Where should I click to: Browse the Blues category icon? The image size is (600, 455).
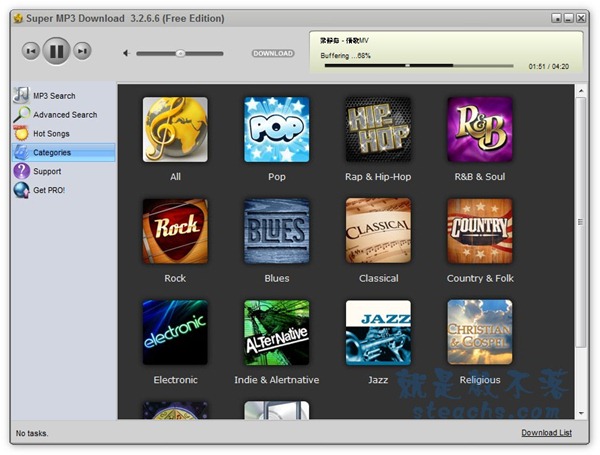click(277, 231)
